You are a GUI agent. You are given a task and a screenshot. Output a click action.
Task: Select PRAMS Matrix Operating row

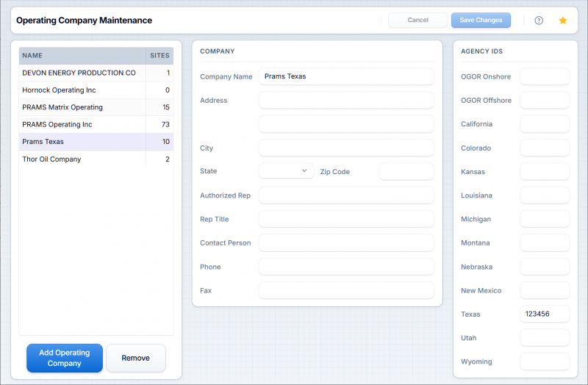[96, 107]
